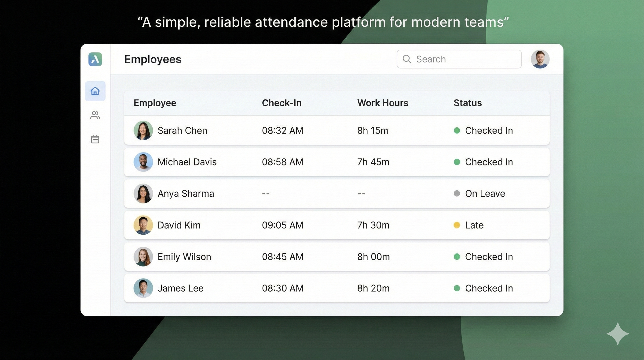Viewport: 644px width, 360px height.
Task: Open the profile avatar in the top-right corner
Action: point(540,59)
